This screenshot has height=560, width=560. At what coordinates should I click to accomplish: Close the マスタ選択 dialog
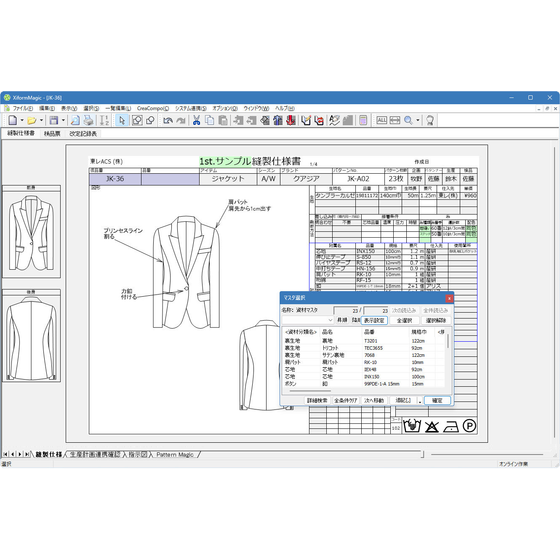[449, 298]
